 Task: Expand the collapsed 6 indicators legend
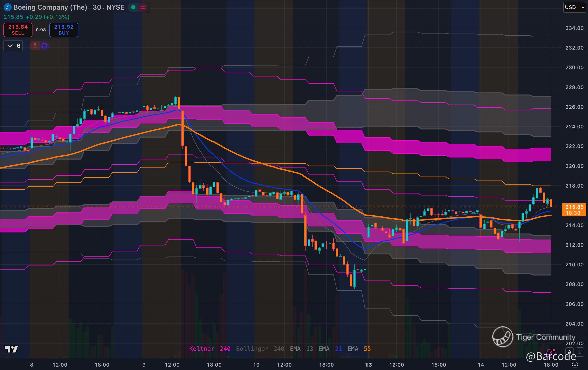click(x=13, y=46)
